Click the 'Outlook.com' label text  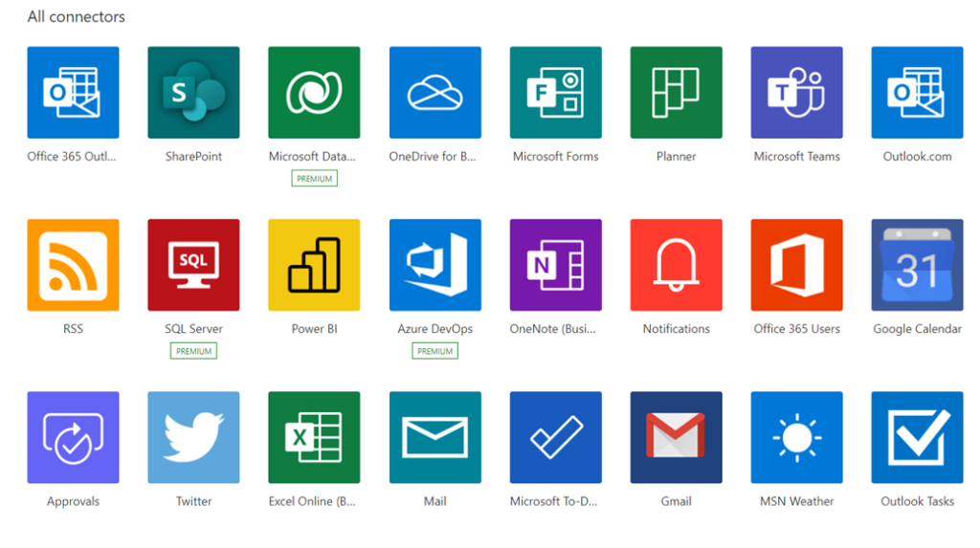(918, 156)
